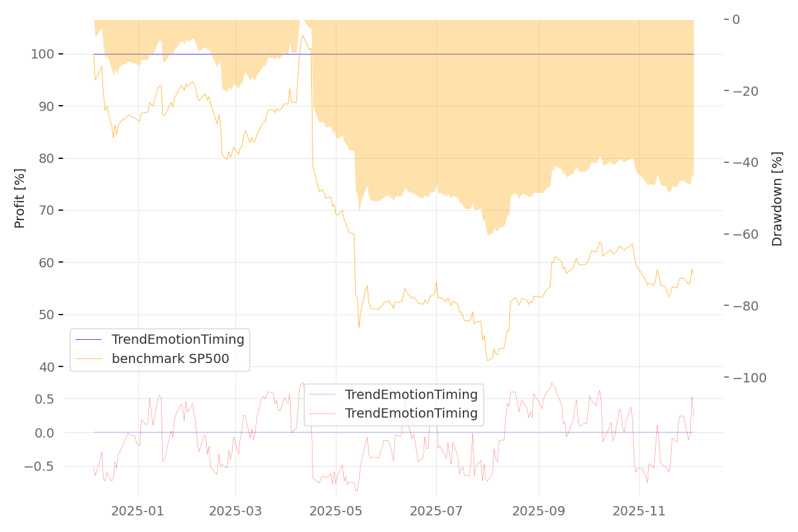Click the −100 tick on the Drawdown axis

pos(749,378)
